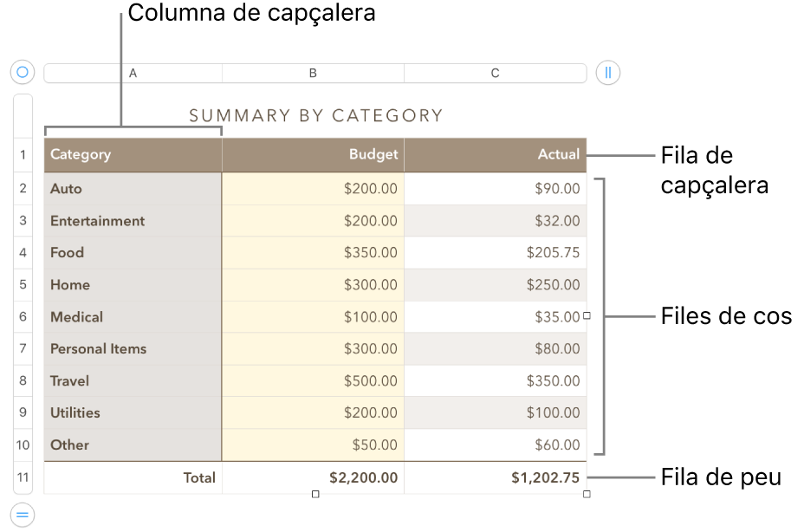This screenshot has width=804, height=532.
Task: Select the column A reference tab
Action: 132,73
